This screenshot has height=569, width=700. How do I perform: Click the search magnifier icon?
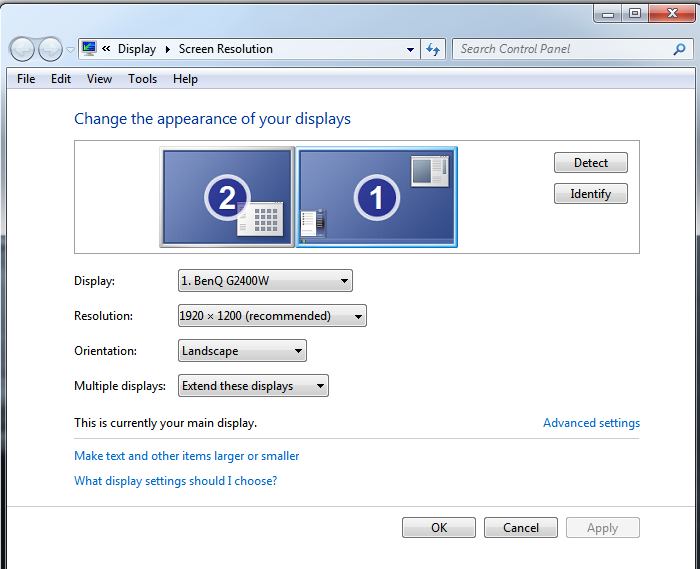(680, 49)
